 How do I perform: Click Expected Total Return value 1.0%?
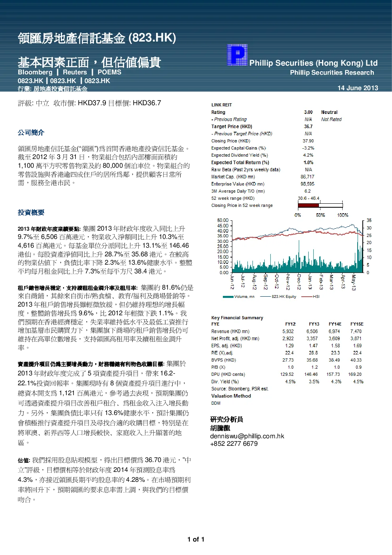pos(308,162)
